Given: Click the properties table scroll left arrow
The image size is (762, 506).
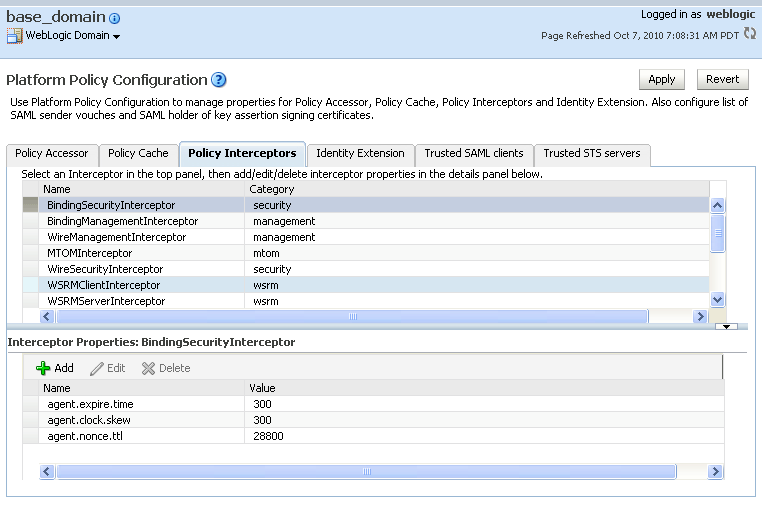Looking at the screenshot, I should click(x=47, y=471).
